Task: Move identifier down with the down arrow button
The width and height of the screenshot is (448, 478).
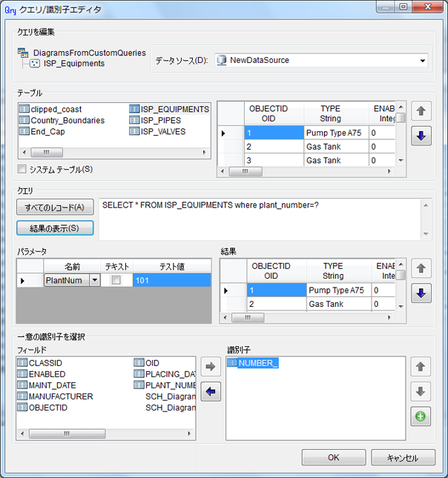Action: tap(421, 391)
